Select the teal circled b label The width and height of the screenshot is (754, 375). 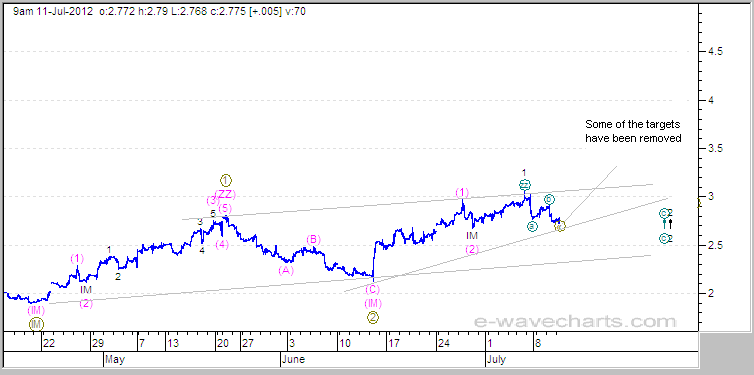tap(549, 199)
